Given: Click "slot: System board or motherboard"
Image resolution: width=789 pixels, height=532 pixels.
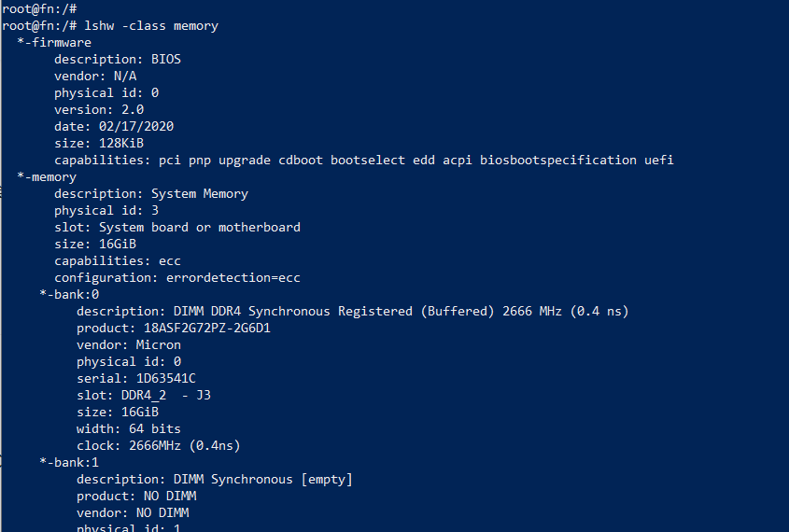Looking at the screenshot, I should (176, 227).
